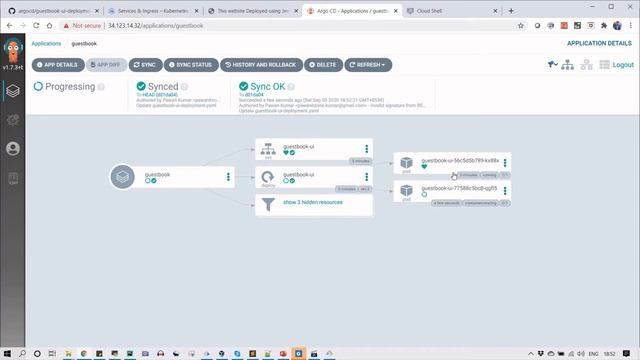Go to Applications breadcrumb link
The height and width of the screenshot is (360, 640).
pos(46,43)
